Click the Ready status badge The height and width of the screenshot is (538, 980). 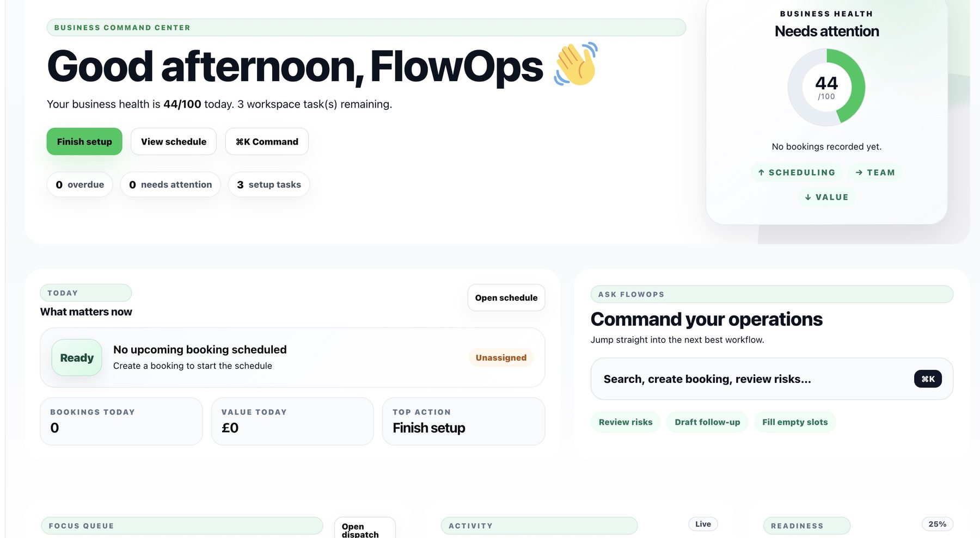point(77,357)
